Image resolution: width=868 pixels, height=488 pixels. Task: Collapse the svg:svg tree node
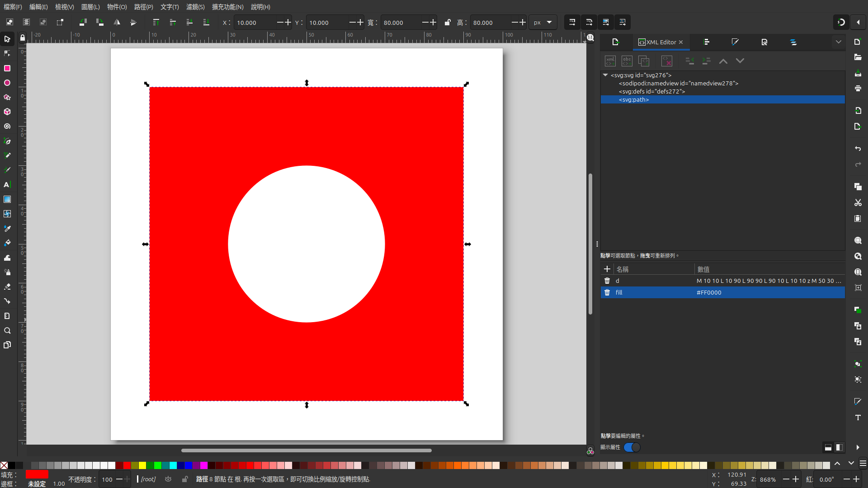pyautogui.click(x=605, y=75)
